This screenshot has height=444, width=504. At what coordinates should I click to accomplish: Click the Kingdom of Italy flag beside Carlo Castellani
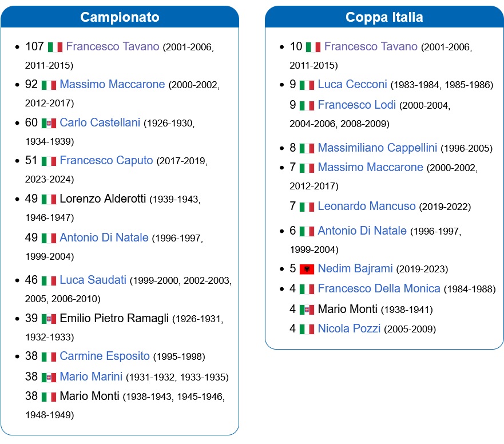click(x=49, y=123)
